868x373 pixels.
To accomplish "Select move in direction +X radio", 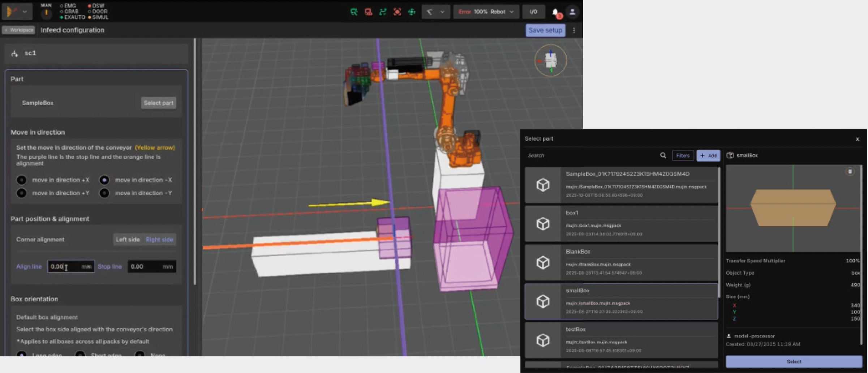I will [x=22, y=180].
